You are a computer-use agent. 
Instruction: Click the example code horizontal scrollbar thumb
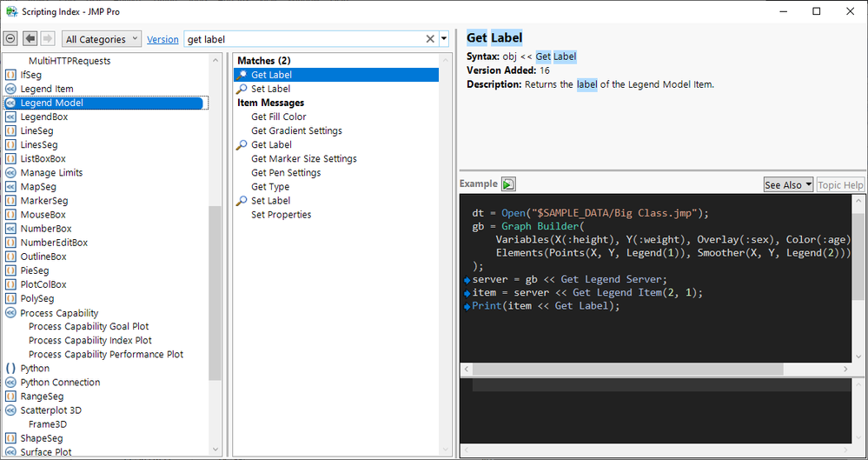[x=627, y=369]
